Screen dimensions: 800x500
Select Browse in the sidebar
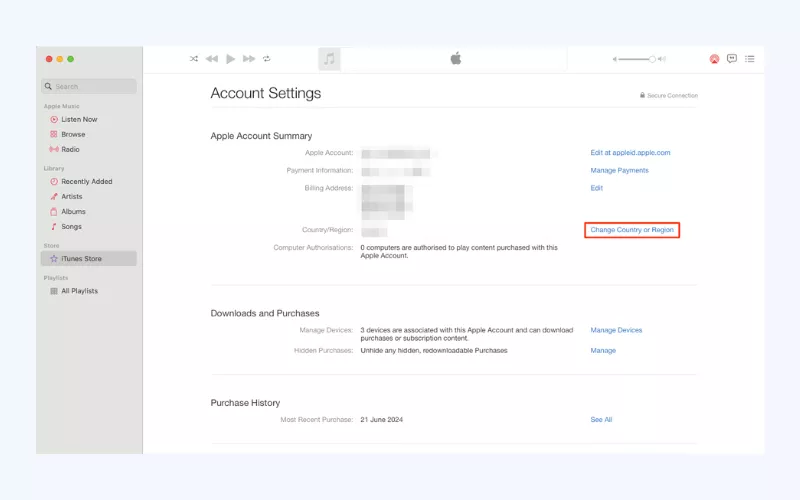point(73,134)
